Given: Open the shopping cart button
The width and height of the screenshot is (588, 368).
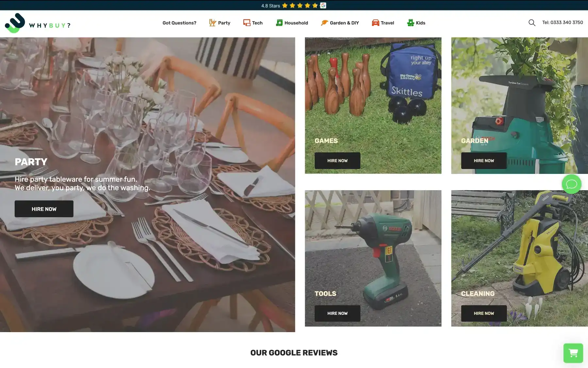Looking at the screenshot, I should click(573, 353).
